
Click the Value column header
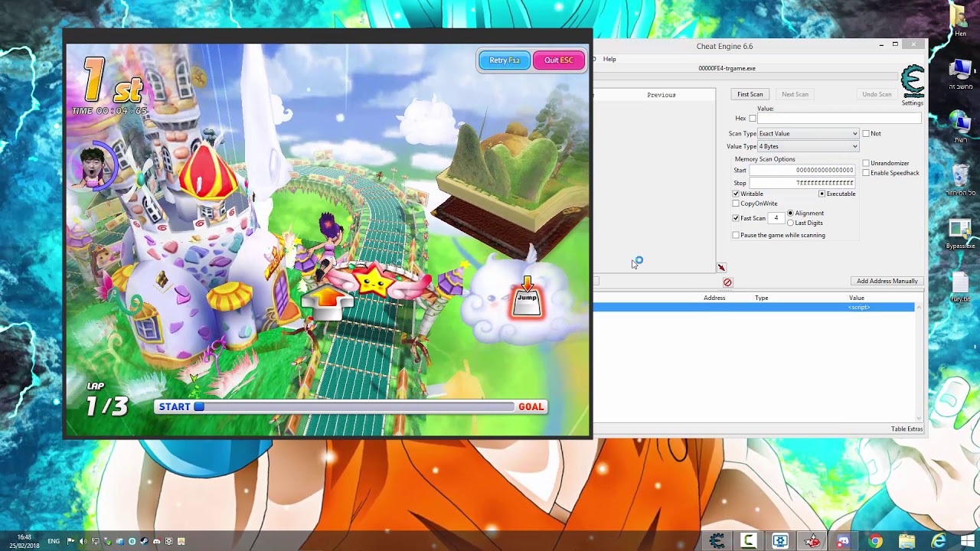point(856,298)
